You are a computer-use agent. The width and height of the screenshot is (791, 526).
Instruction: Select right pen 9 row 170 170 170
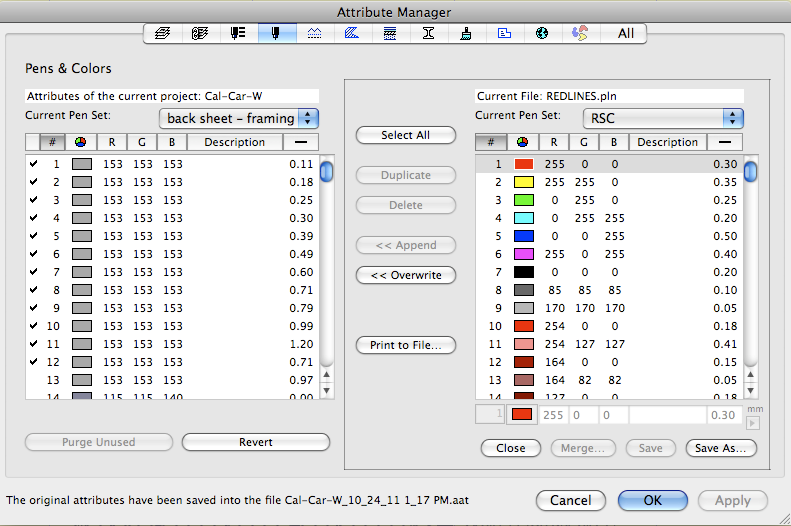click(609, 308)
